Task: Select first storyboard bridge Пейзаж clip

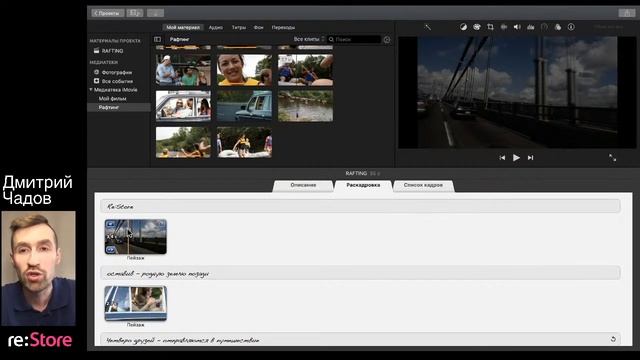Action: pos(136,237)
